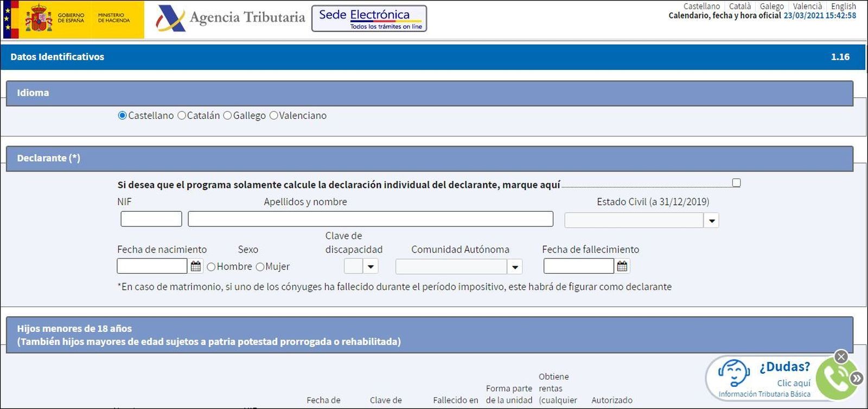Switch site language to Valencià
Image resolution: width=868 pixels, height=409 pixels.
pos(807,6)
